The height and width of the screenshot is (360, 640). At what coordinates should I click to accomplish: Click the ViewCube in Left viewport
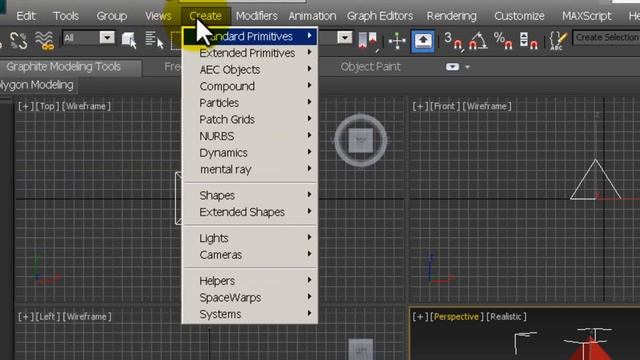360,349
